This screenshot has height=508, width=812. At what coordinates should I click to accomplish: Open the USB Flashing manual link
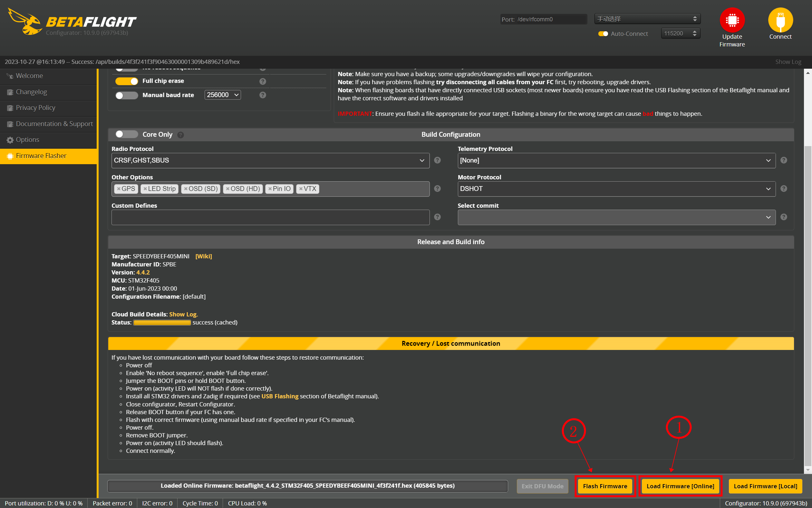[279, 396]
